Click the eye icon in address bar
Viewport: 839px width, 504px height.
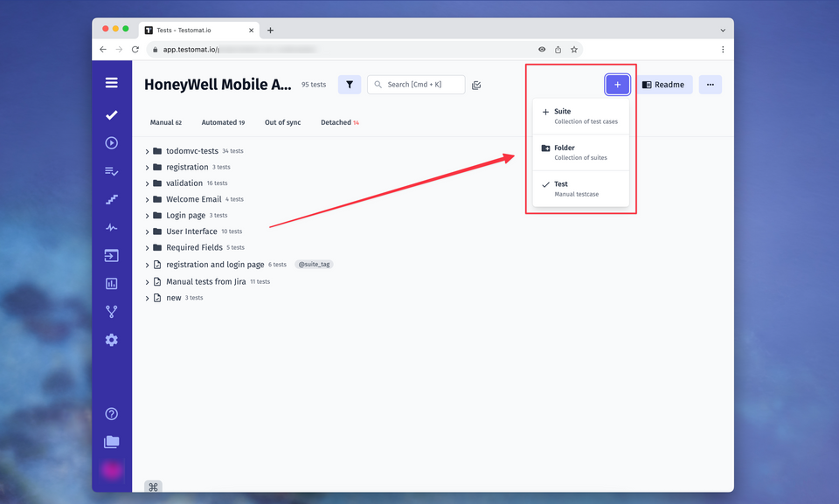tap(542, 49)
